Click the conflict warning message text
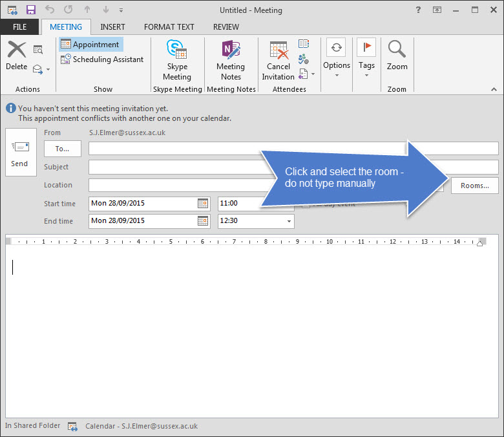504x437 pixels. tap(125, 118)
